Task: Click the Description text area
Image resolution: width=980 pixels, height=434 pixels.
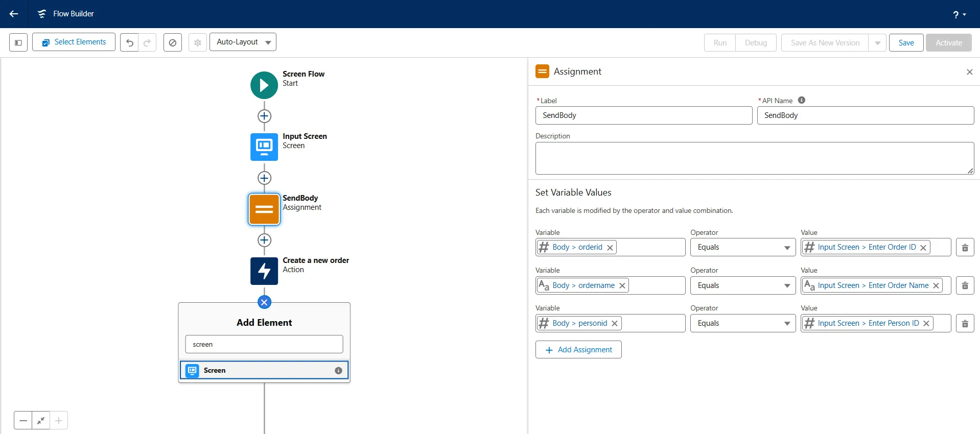Action: [754, 158]
